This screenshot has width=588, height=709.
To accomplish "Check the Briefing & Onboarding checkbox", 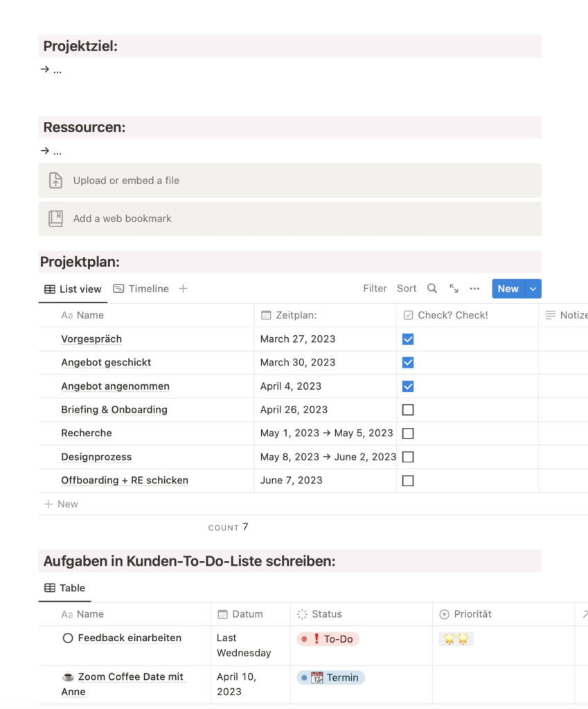I will click(408, 409).
